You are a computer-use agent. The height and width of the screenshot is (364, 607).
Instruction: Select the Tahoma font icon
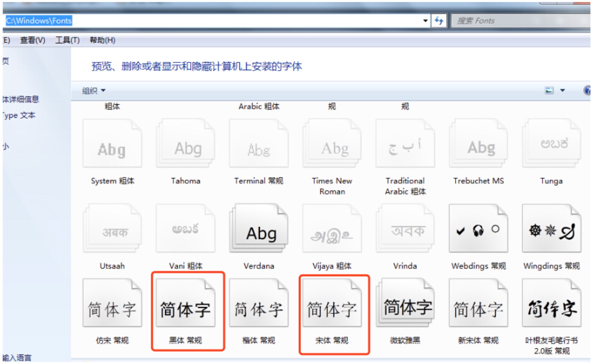click(x=186, y=143)
